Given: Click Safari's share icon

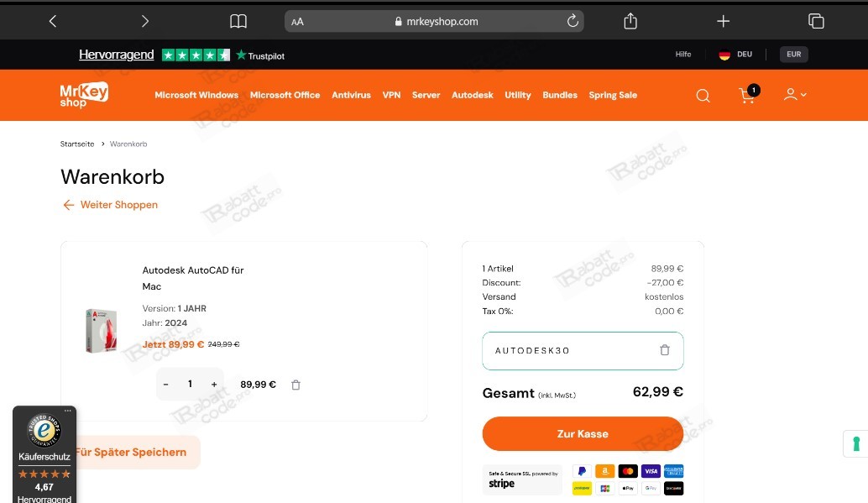Looking at the screenshot, I should (x=630, y=20).
